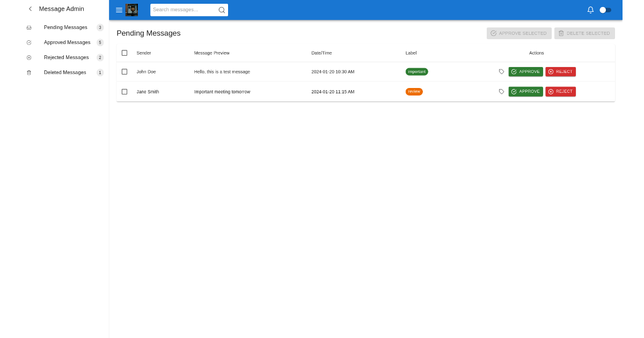Screen dimensions: 644x338
Task: Click the app logo in the top bar
Action: coord(131,10)
